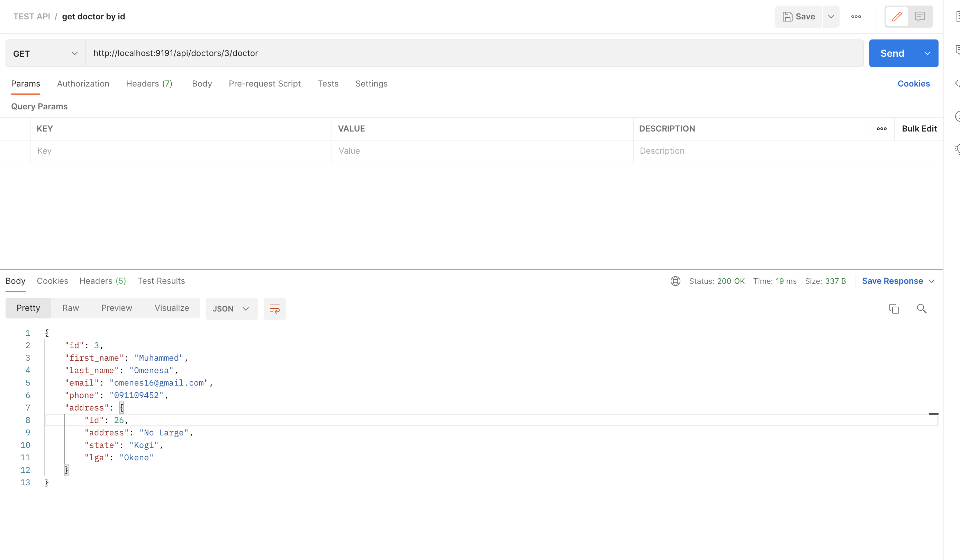
Task: Click the wrap lines icon in response toolbar
Action: 275,309
